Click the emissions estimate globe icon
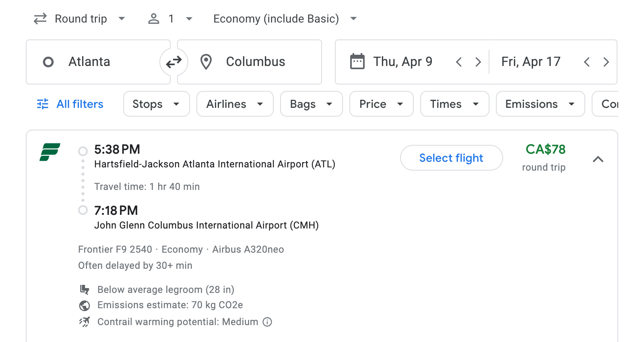The height and width of the screenshot is (342, 644). pos(85,305)
